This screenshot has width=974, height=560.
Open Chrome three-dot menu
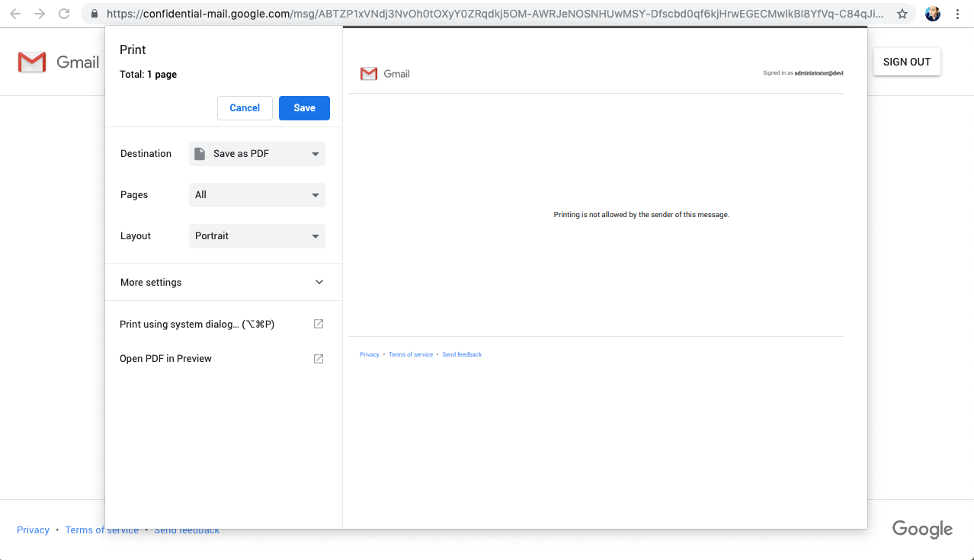tap(957, 14)
